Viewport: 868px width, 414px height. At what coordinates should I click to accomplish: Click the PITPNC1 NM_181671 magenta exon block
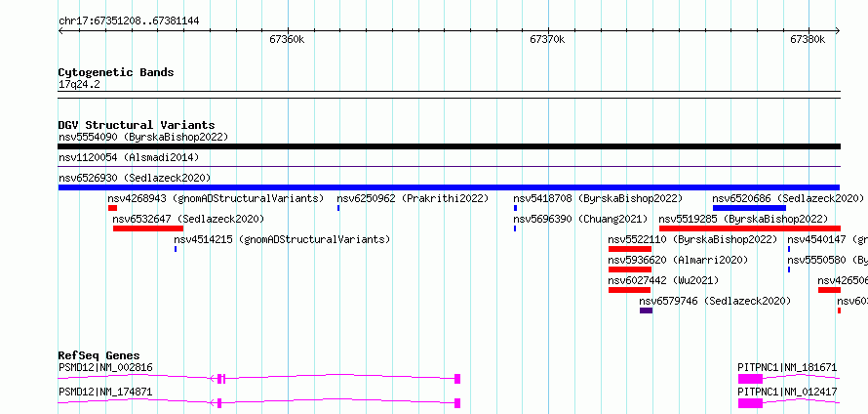[750, 379]
